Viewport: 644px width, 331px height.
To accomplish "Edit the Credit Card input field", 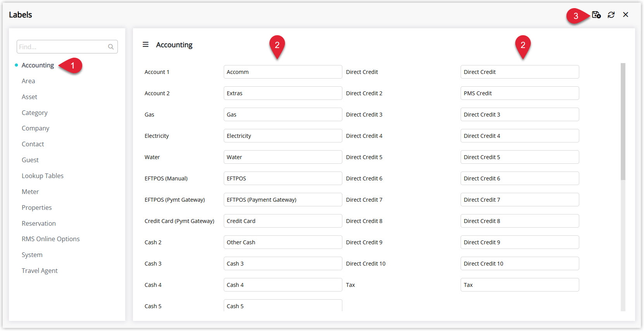I will (x=283, y=221).
